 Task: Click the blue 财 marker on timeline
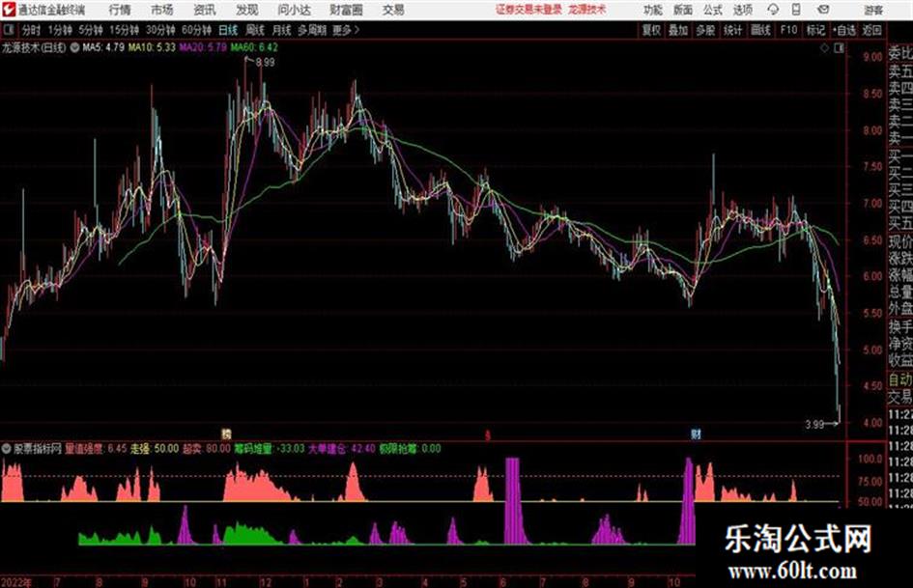pos(696,434)
